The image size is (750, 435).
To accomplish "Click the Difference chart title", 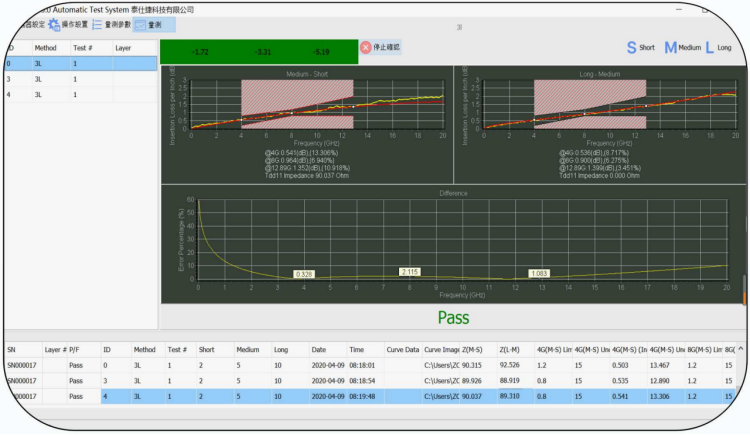I will pos(453,193).
